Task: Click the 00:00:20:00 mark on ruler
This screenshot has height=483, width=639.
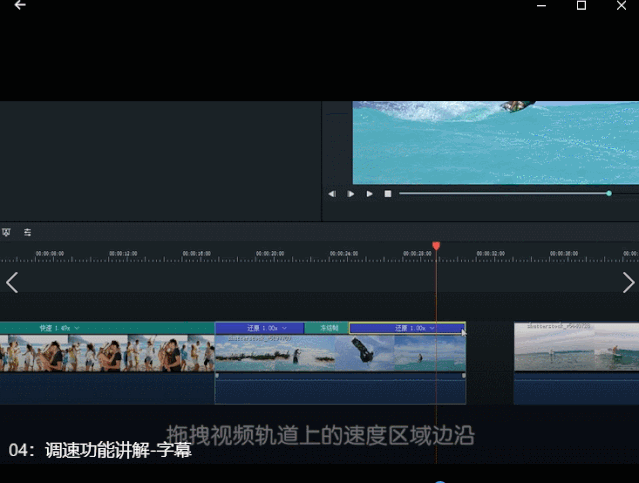Action: 270,254
